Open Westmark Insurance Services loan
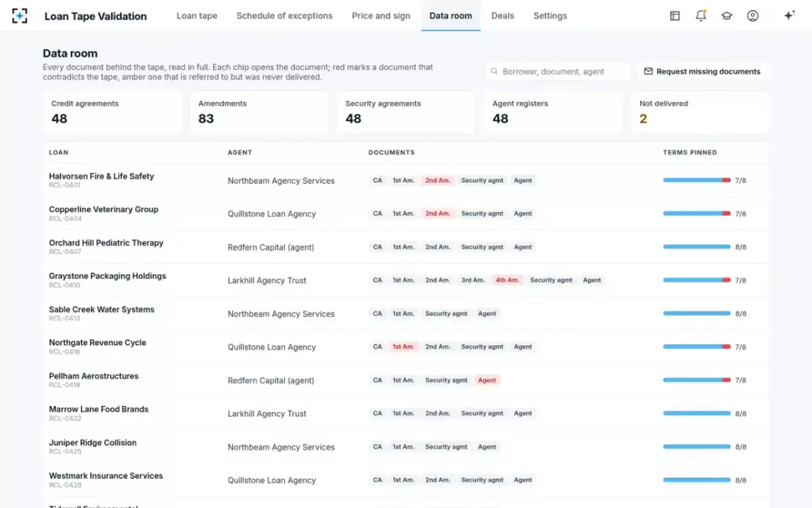This screenshot has width=812, height=508. tap(106, 476)
